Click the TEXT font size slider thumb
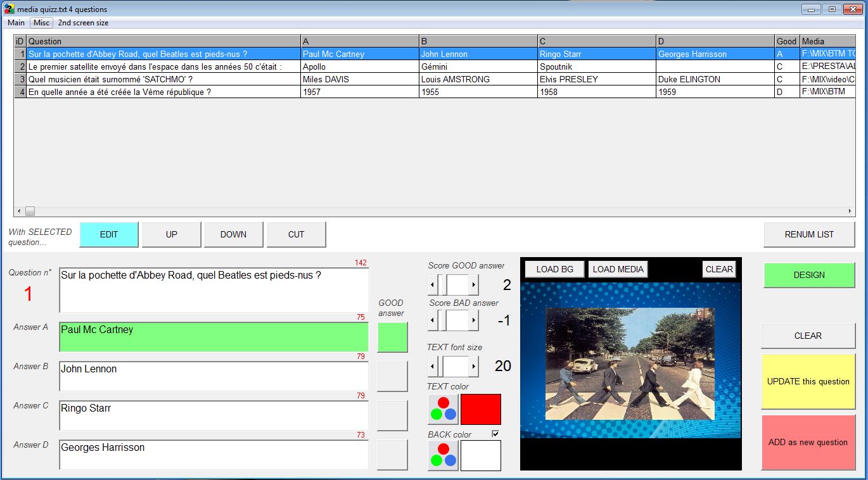868x480 pixels. point(440,366)
